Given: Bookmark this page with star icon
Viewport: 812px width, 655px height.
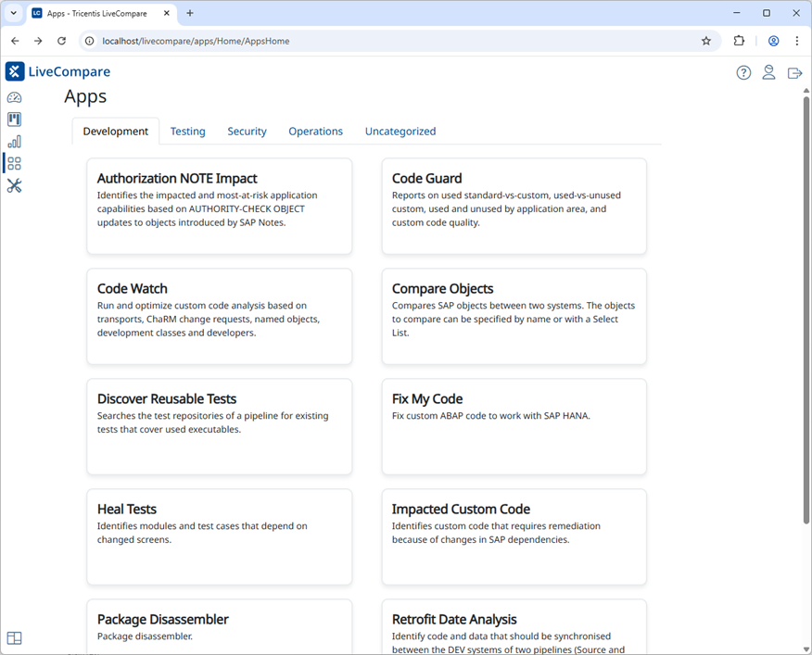Looking at the screenshot, I should click(x=705, y=41).
